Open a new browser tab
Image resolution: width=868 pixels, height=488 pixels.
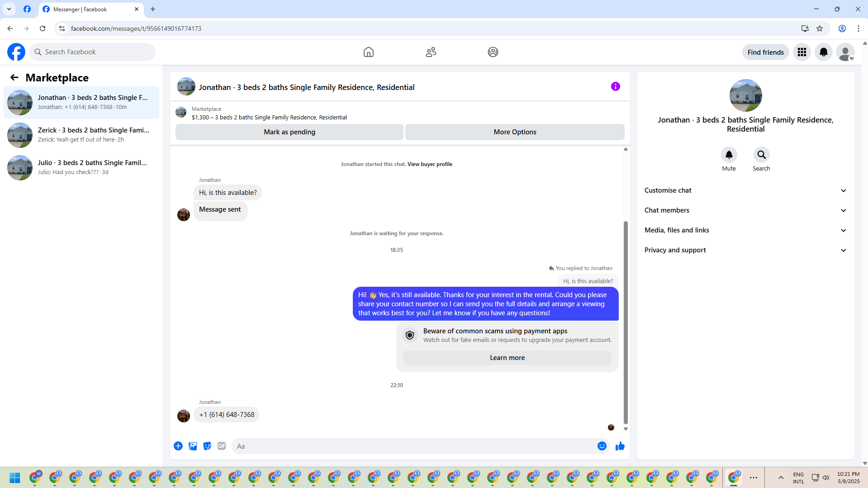[x=153, y=9]
